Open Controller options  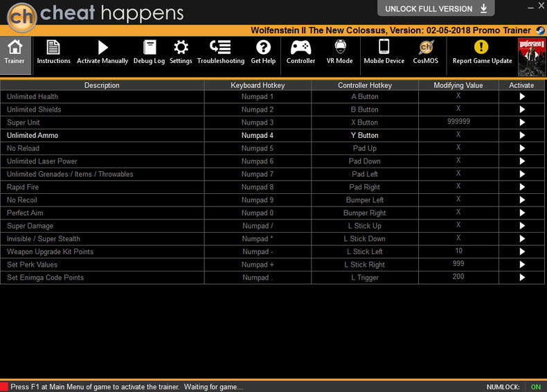coord(301,53)
